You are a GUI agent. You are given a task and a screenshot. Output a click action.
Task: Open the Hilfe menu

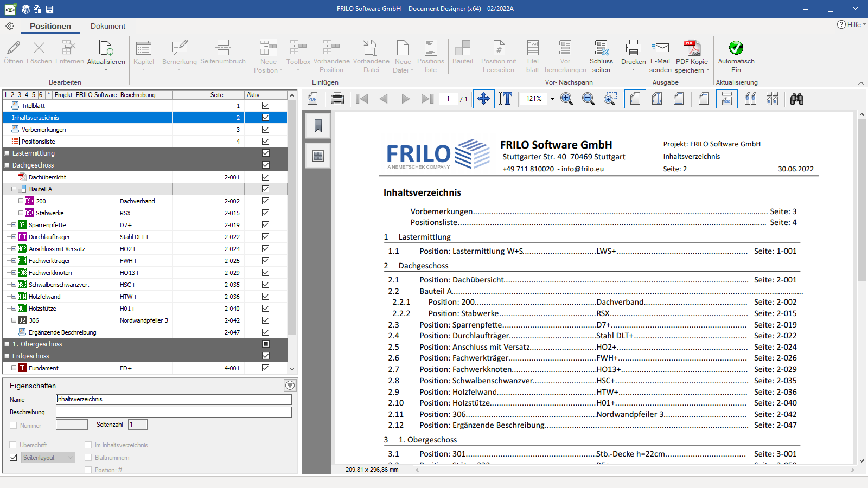[851, 24]
